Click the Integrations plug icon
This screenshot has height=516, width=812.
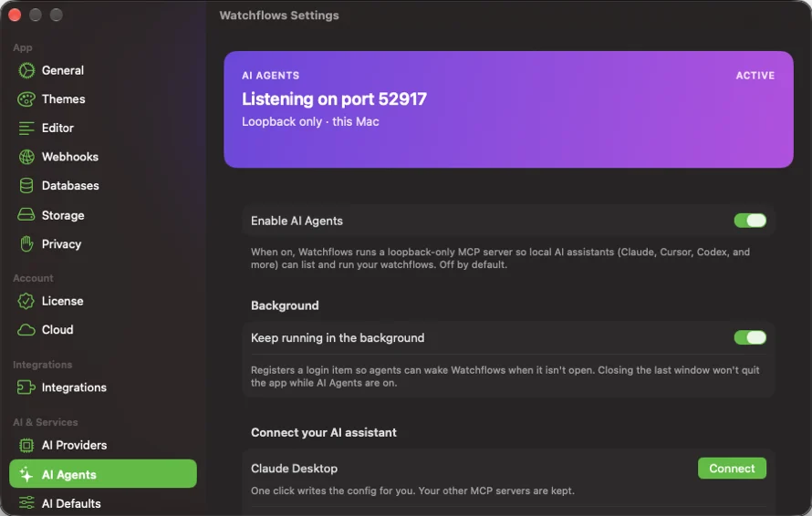(26, 387)
